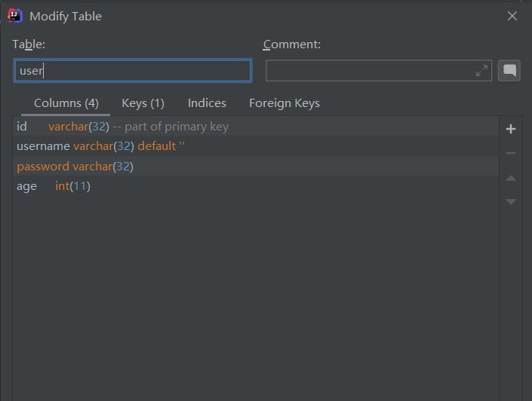Go to the Indices tab
This screenshot has height=401, width=532.
click(x=207, y=103)
